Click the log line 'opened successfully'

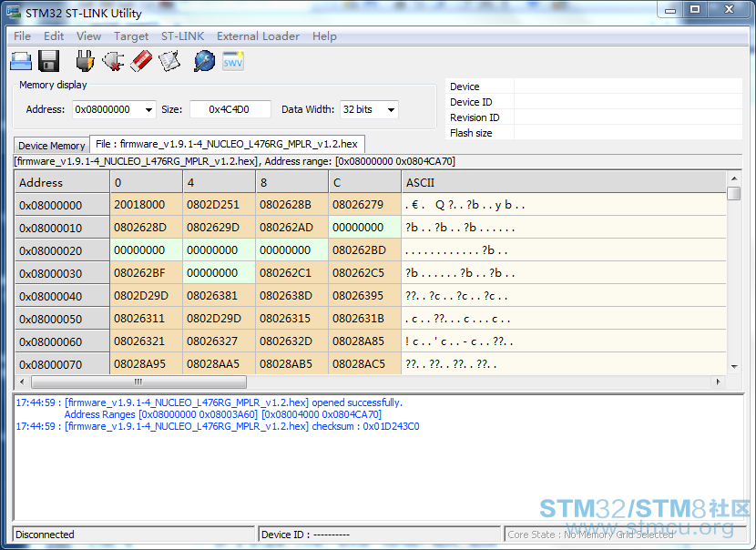point(209,402)
